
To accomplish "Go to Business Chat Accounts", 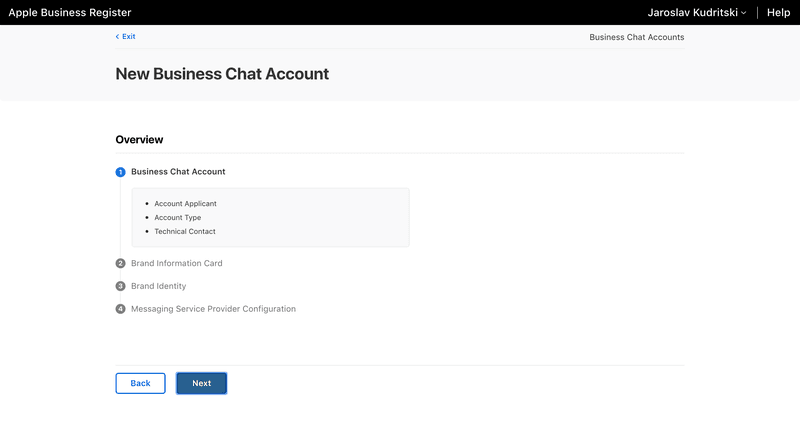I will tap(637, 37).
